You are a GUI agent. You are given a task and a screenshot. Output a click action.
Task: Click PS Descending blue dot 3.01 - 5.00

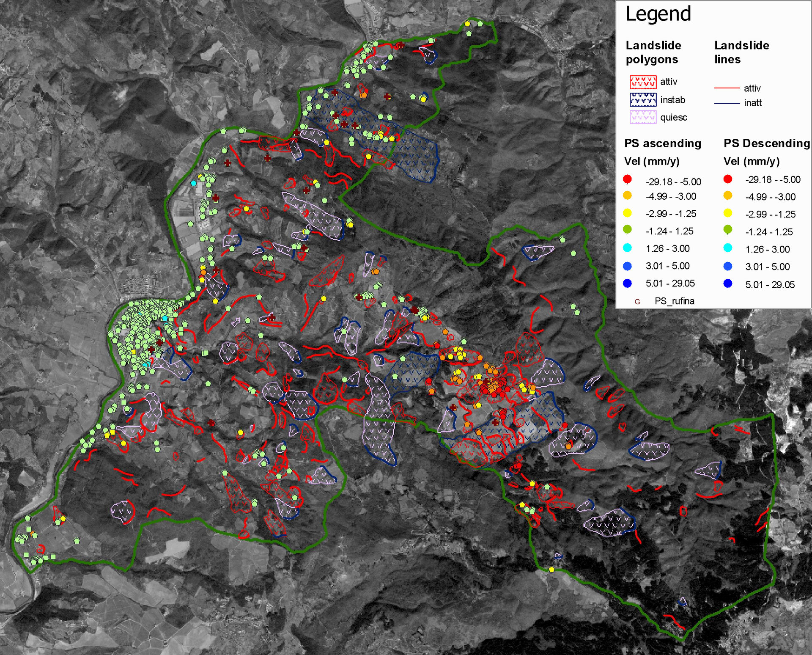click(727, 266)
